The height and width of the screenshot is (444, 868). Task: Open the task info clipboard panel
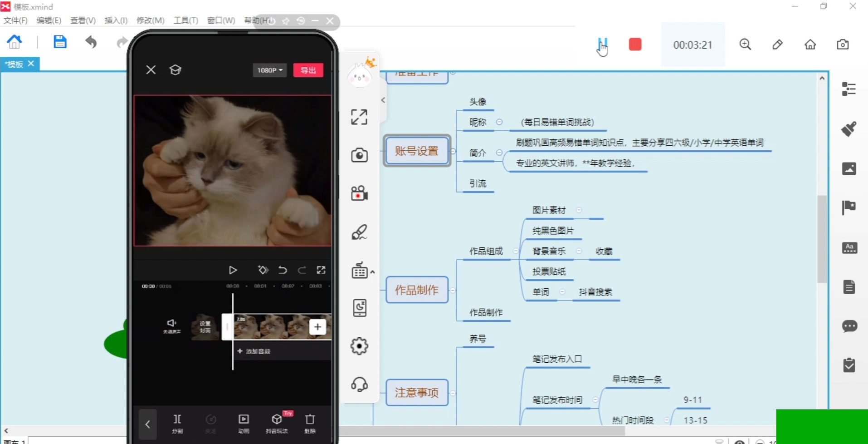849,365
